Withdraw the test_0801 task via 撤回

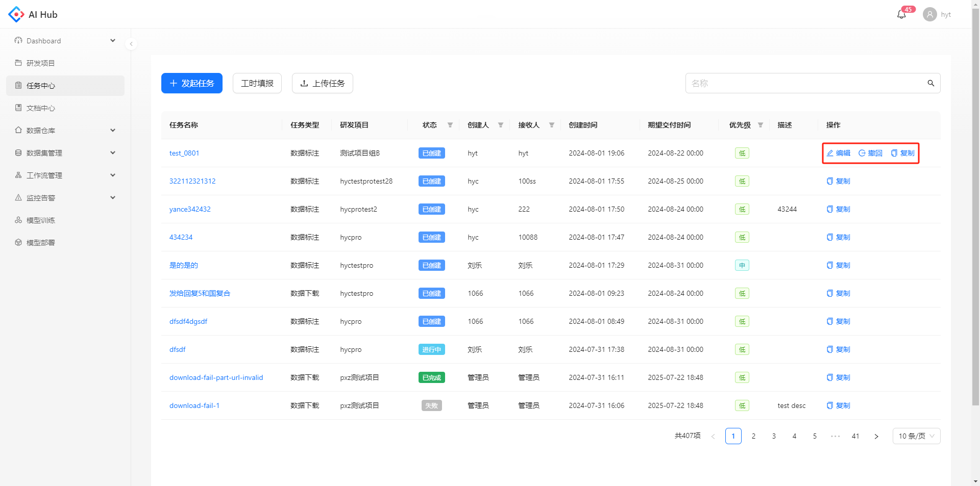coord(871,153)
